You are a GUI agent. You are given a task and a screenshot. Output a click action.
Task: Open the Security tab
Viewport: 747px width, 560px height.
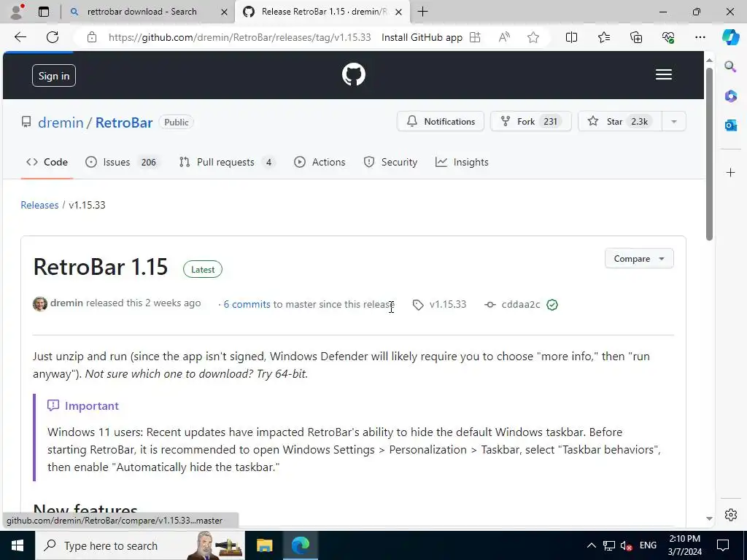click(x=391, y=162)
